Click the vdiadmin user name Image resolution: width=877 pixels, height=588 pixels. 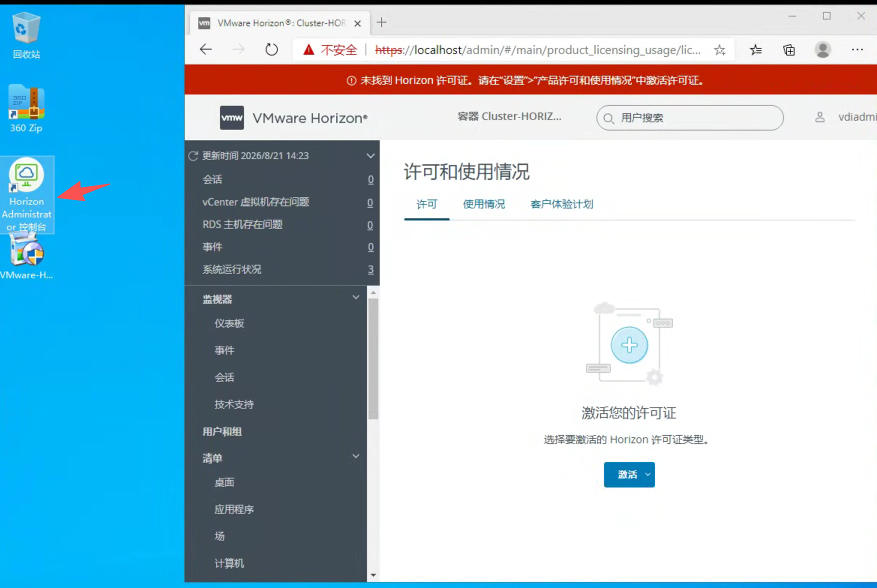857,117
